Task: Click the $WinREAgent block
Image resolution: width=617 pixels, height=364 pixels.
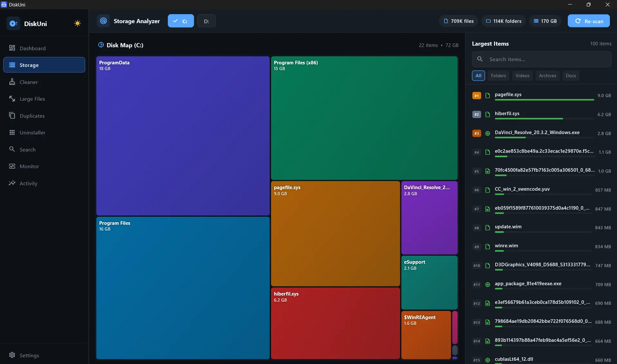Action: [x=426, y=335]
